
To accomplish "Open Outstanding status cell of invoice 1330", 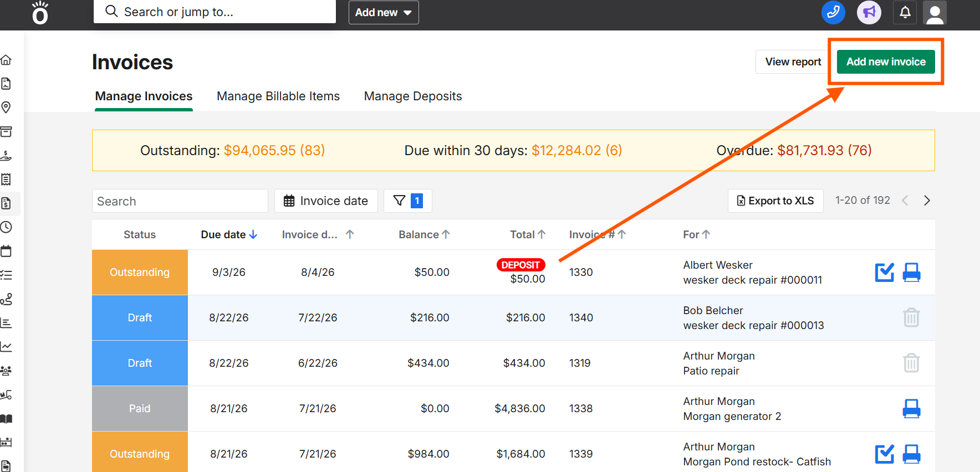I will point(140,272).
